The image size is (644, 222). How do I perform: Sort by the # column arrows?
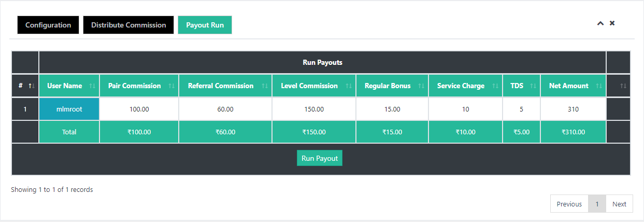(x=31, y=86)
